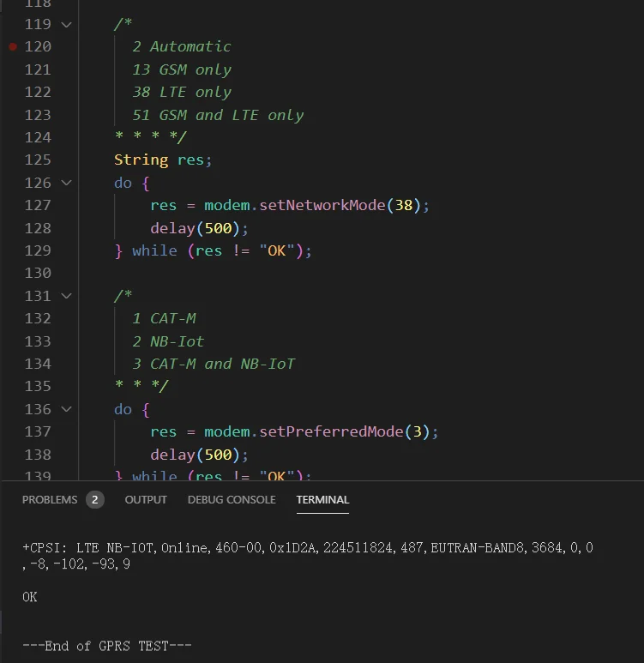Fold the do block at line 136
Screen dimensions: 644x663
click(x=67, y=410)
